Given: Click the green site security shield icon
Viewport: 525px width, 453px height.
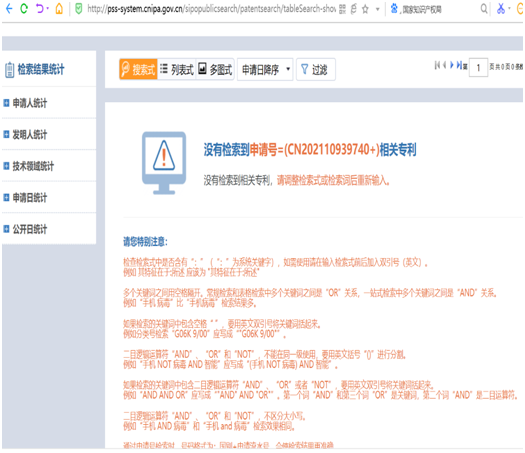Looking at the screenshot, I should point(79,9).
